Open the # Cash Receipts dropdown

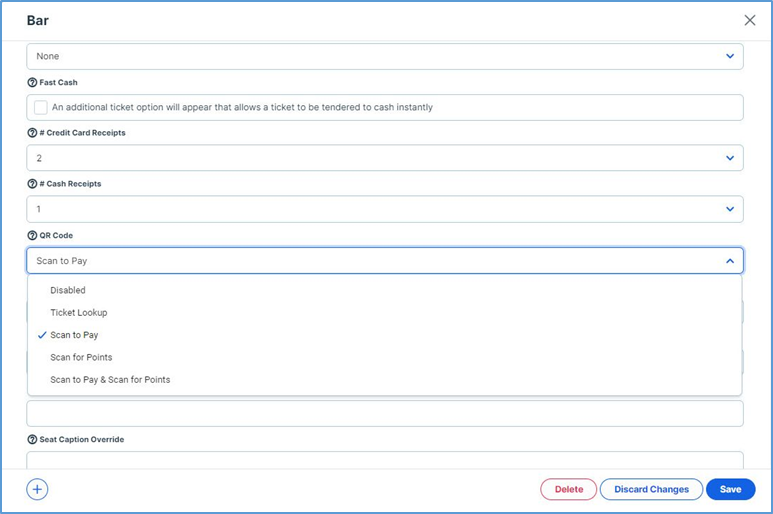click(385, 209)
